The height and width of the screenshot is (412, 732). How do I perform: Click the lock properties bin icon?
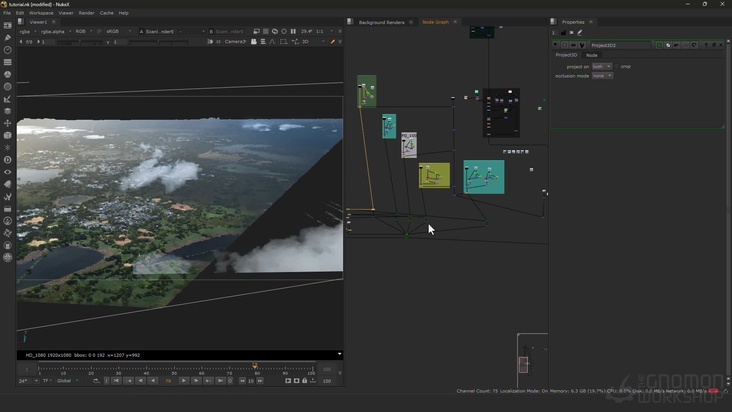563,33
